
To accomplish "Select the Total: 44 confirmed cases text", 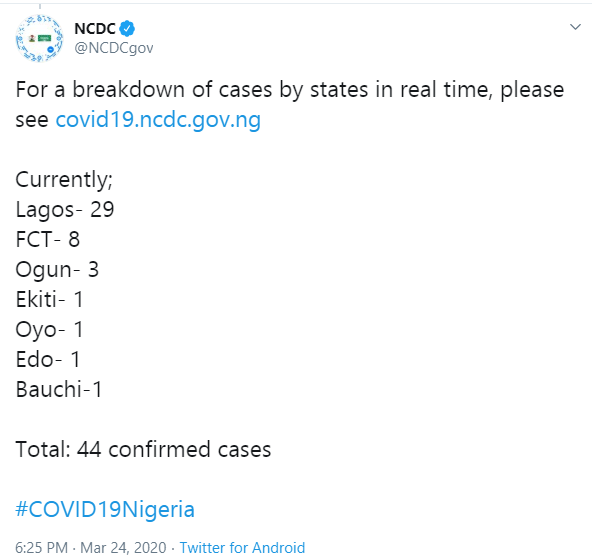I will (143, 449).
